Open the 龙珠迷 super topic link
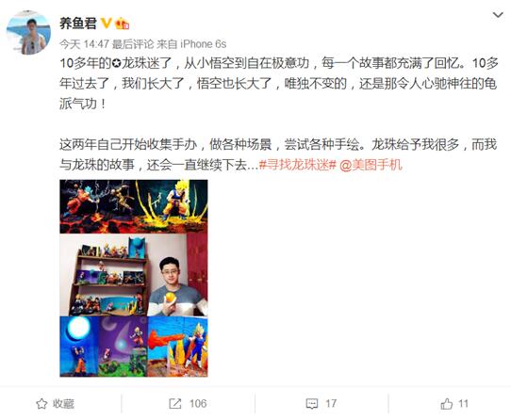The width and height of the screenshot is (511, 420). [x=146, y=63]
